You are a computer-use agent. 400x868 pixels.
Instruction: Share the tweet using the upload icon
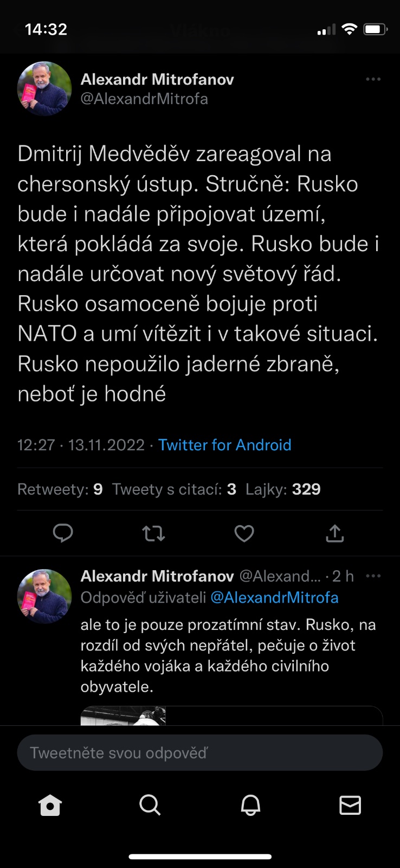pyautogui.click(x=334, y=534)
